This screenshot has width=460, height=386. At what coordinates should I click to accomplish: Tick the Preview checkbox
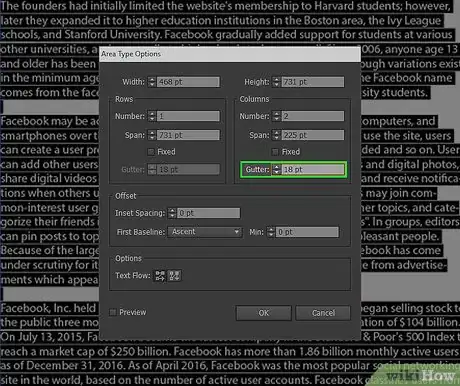[113, 312]
